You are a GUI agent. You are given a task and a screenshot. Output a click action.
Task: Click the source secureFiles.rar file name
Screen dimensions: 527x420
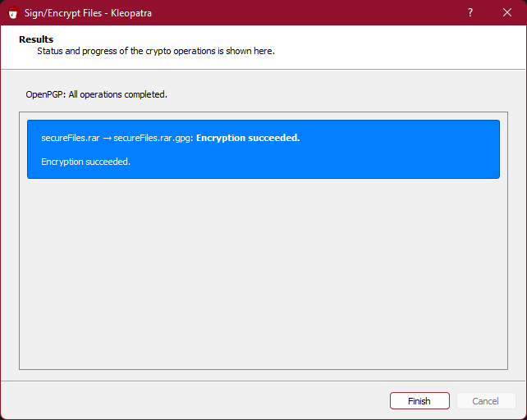click(71, 138)
